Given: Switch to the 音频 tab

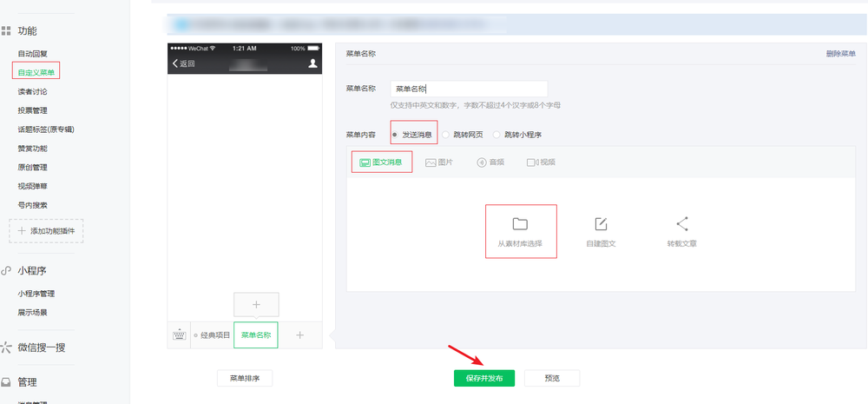Looking at the screenshot, I should (x=490, y=162).
